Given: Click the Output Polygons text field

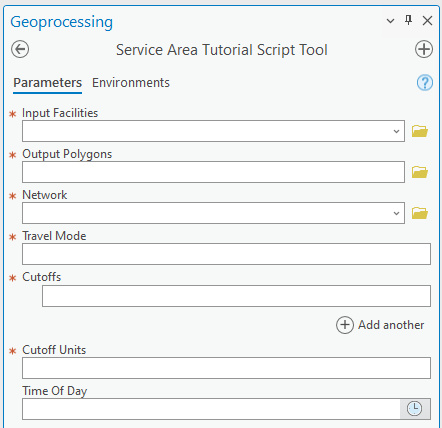Looking at the screenshot, I should coord(213,172).
